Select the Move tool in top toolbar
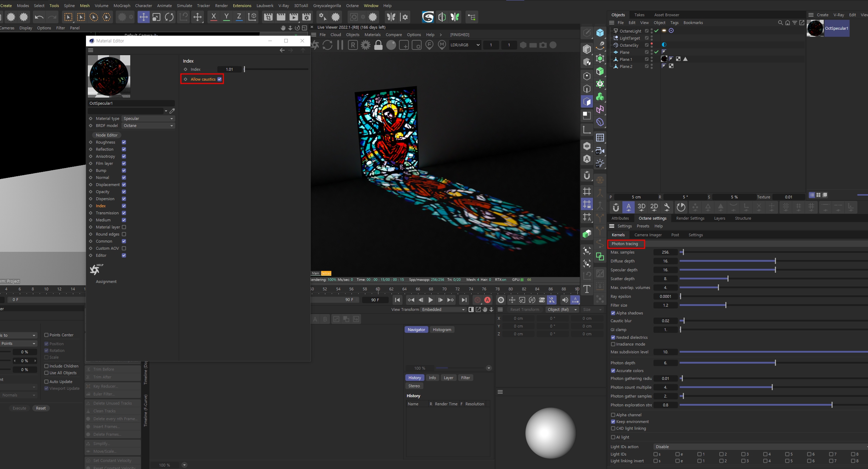The width and height of the screenshot is (868, 469). 143,17
